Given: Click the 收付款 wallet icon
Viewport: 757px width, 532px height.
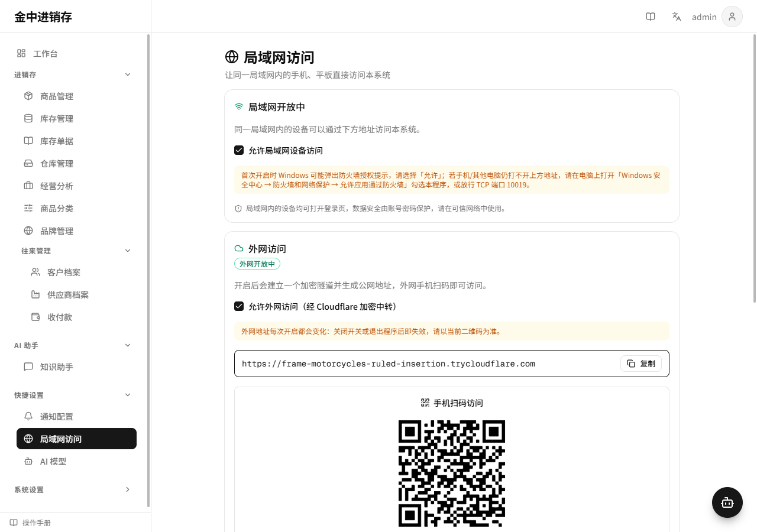Looking at the screenshot, I should [35, 317].
